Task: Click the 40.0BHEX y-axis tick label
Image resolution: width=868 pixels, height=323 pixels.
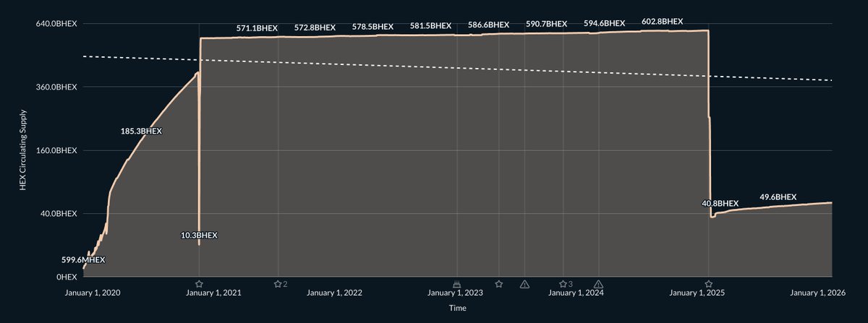Action: [58, 214]
